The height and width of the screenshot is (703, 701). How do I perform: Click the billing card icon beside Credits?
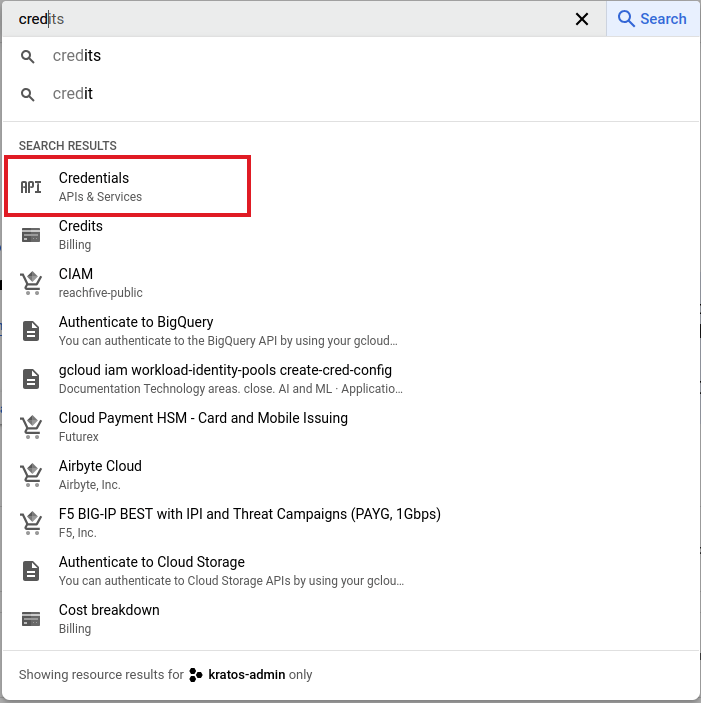point(31,235)
